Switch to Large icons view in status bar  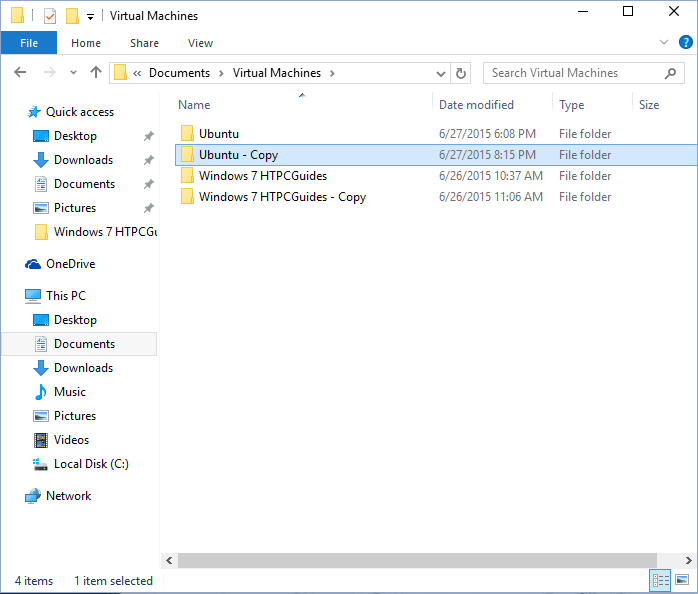pos(682,580)
